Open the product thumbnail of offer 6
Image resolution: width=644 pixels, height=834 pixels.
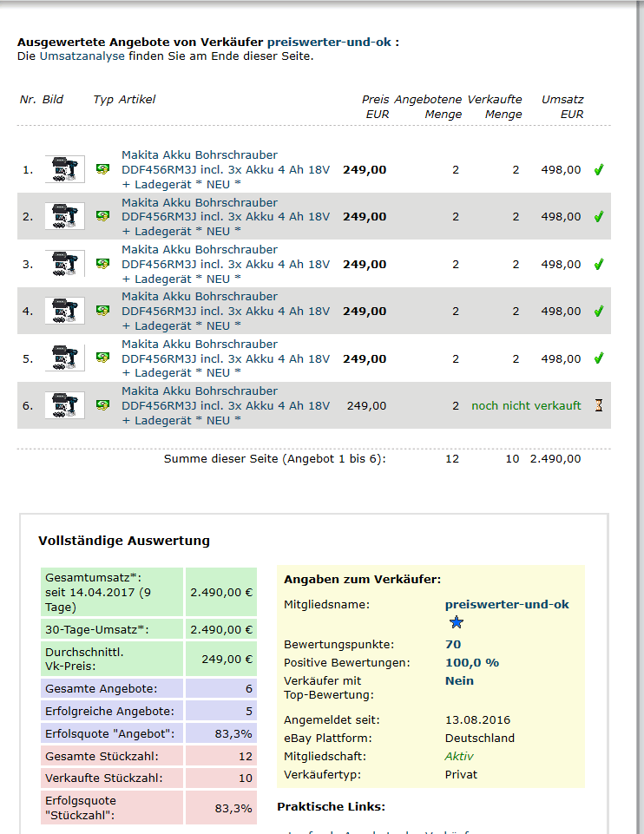coord(64,405)
